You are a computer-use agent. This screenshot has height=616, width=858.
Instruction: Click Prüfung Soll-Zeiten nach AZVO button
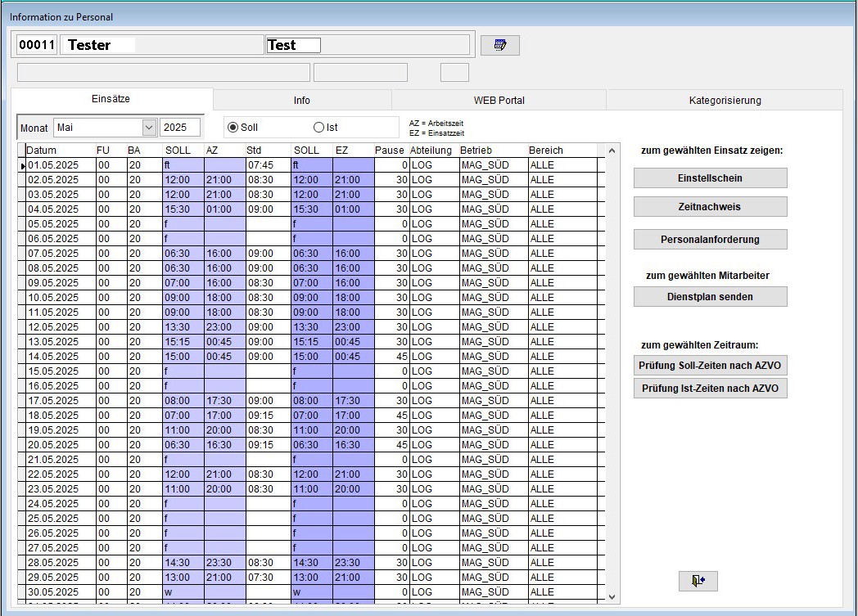(711, 365)
